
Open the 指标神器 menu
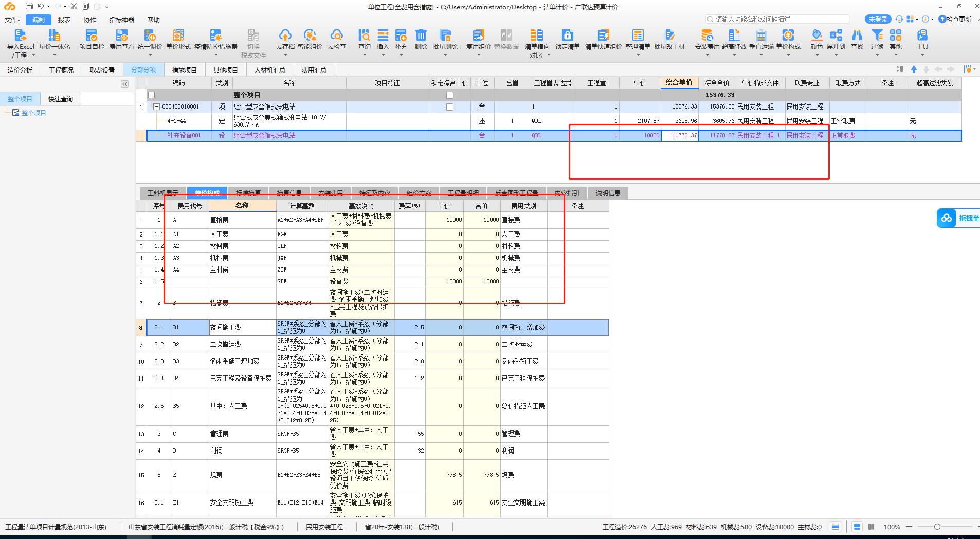(122, 20)
